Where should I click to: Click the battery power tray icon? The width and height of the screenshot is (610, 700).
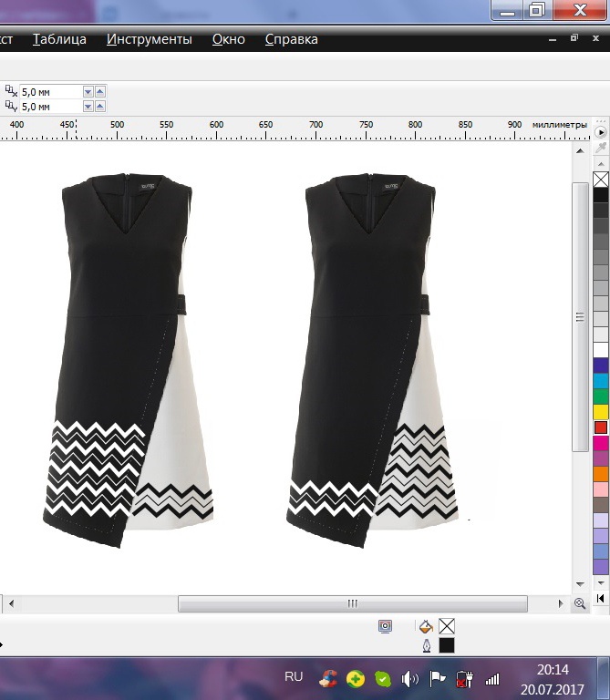coord(464,679)
